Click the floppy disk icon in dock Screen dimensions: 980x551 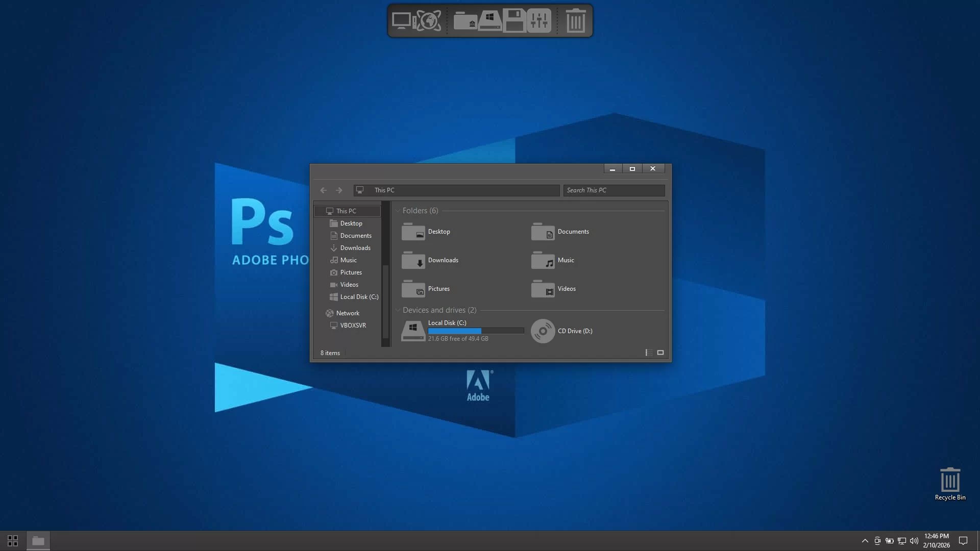tap(514, 21)
